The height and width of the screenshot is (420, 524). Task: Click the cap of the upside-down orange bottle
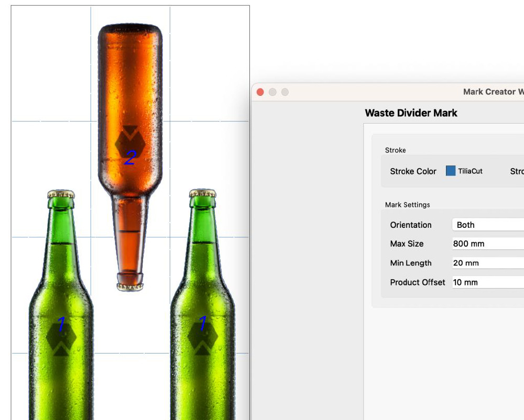tap(130, 286)
